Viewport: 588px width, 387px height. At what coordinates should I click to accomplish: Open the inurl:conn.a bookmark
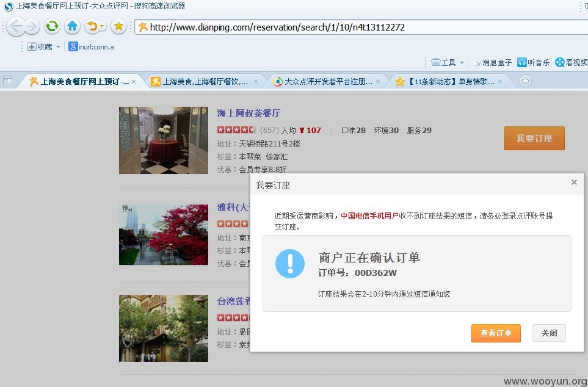tap(91, 47)
